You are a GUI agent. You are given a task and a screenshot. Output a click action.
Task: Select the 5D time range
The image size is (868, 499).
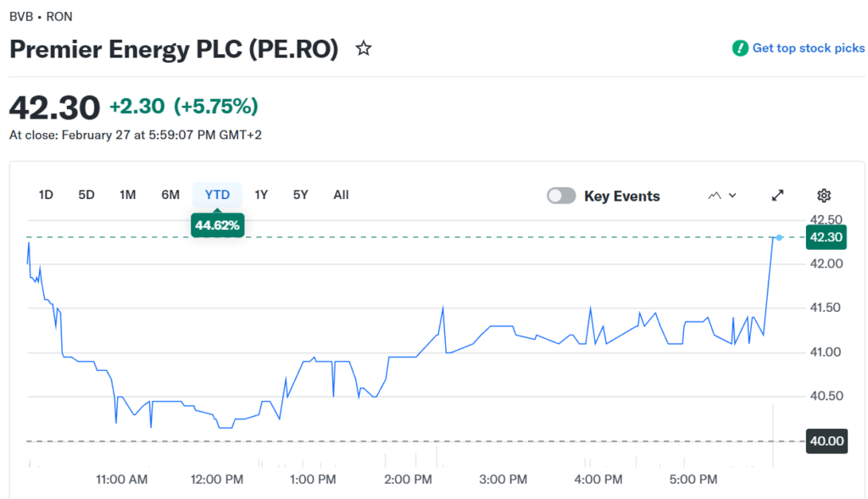(x=86, y=195)
